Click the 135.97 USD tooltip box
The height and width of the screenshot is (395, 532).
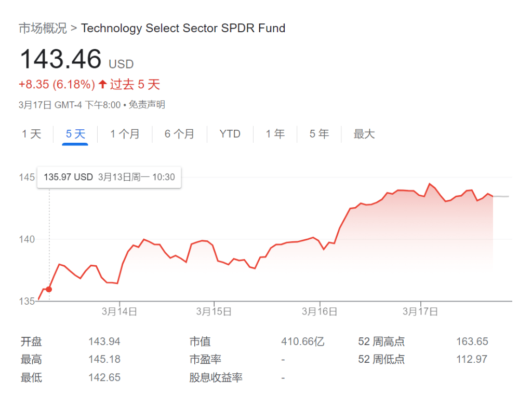(109, 177)
